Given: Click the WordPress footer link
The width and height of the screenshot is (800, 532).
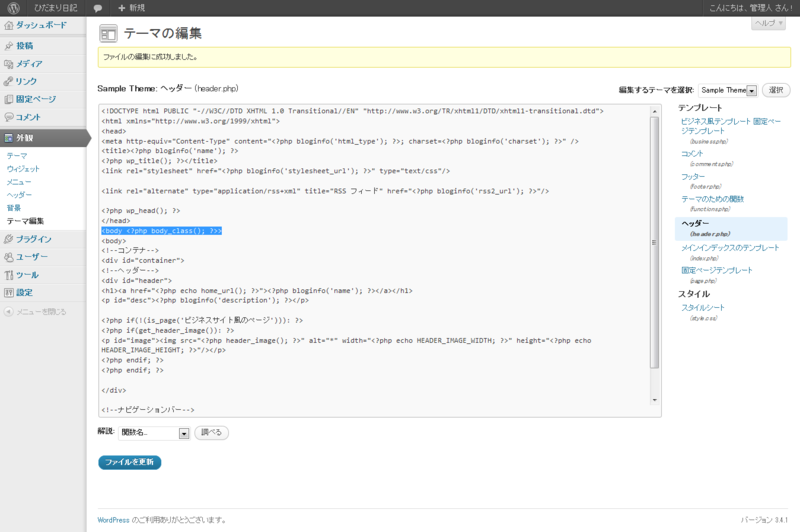Looking at the screenshot, I should pos(113,520).
